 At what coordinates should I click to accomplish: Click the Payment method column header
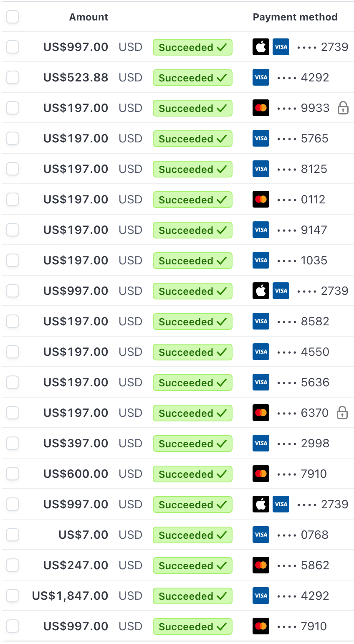(295, 17)
